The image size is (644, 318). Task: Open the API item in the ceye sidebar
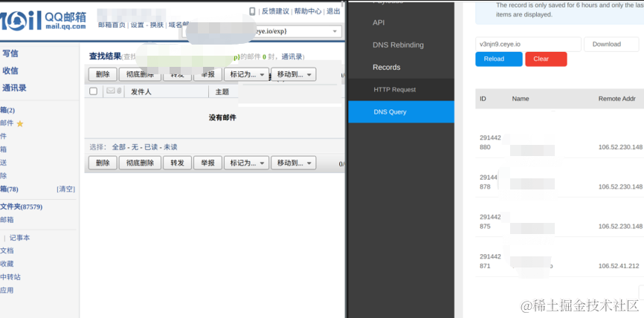379,23
